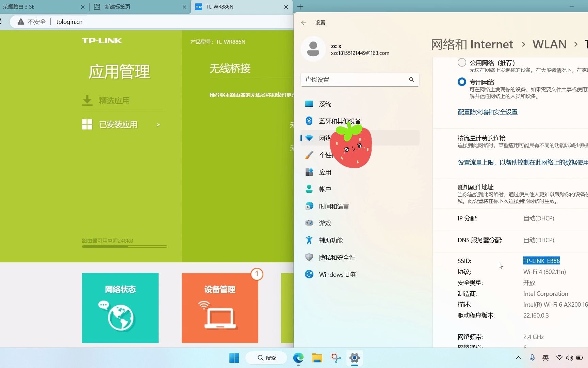
Task: Expand 已安装应用 arrow
Action: coord(158,125)
